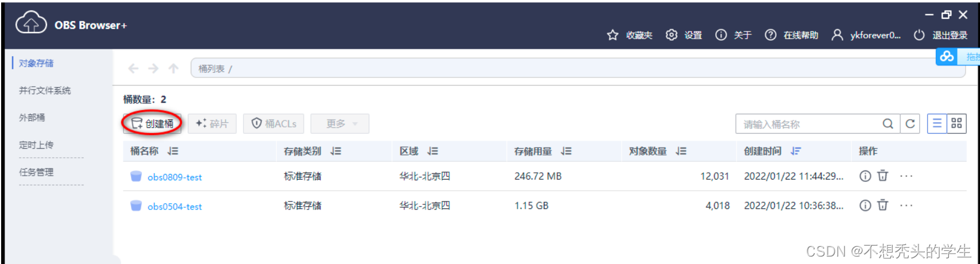
Task: Select 对象存储 in the sidebar
Action: 36,63
